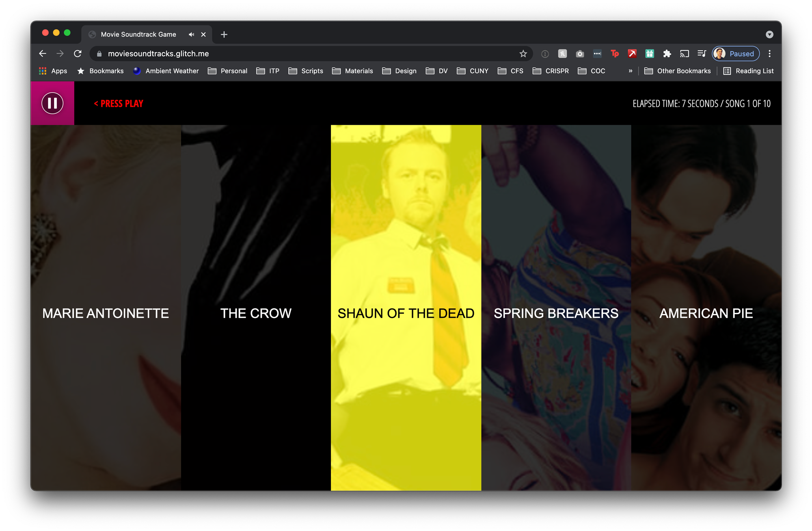Image resolution: width=812 pixels, height=531 pixels.
Task: Choose the American Pie panel
Action: pos(706,308)
